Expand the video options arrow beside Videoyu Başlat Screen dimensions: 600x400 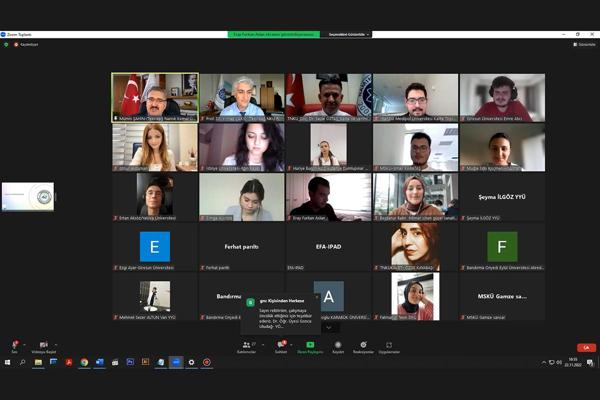click(x=55, y=342)
